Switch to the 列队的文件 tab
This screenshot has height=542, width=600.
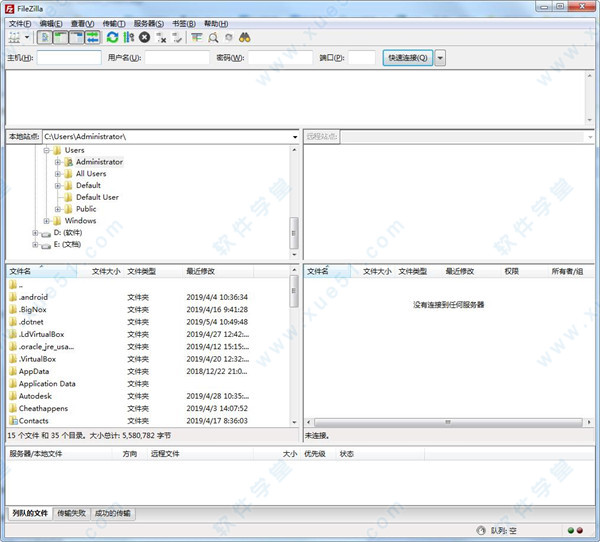[30, 513]
